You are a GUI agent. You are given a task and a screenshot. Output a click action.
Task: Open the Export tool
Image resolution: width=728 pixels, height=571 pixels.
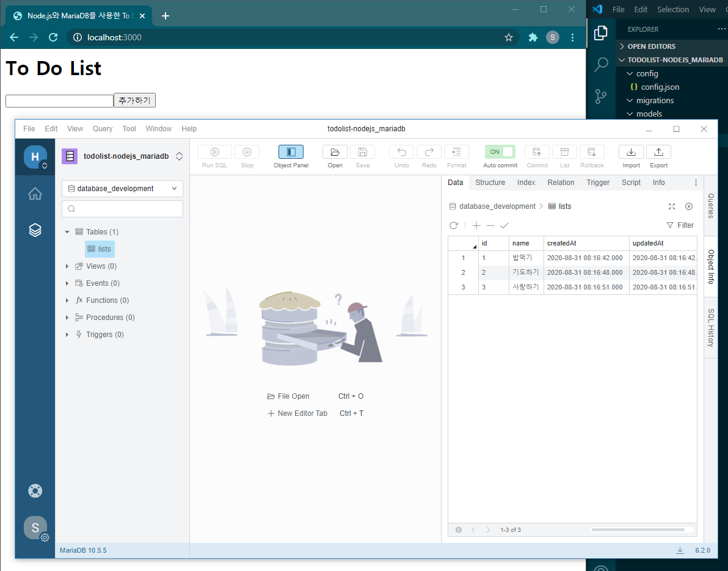click(x=658, y=151)
